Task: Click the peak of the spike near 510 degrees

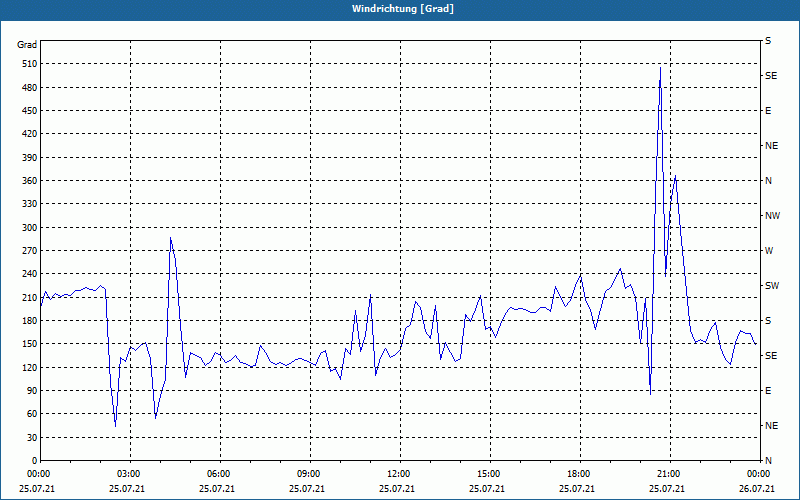Action: [x=660, y=67]
